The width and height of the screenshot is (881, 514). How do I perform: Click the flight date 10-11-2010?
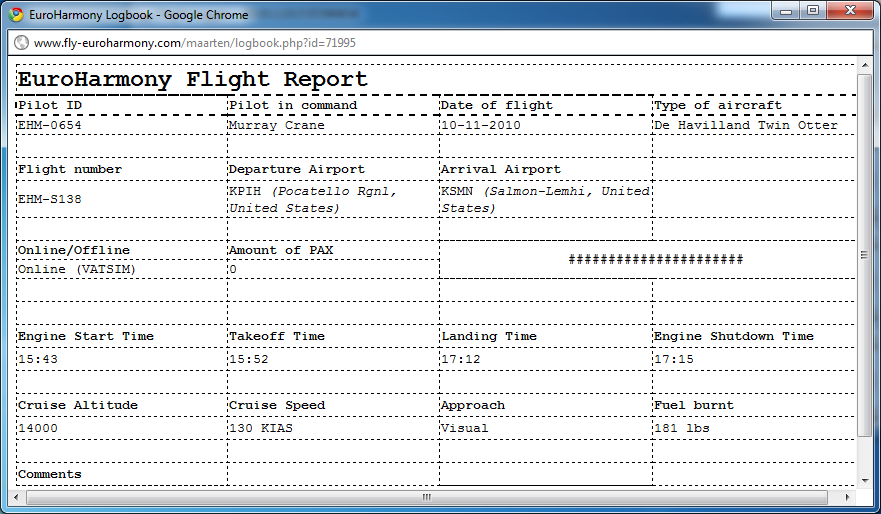tap(480, 126)
